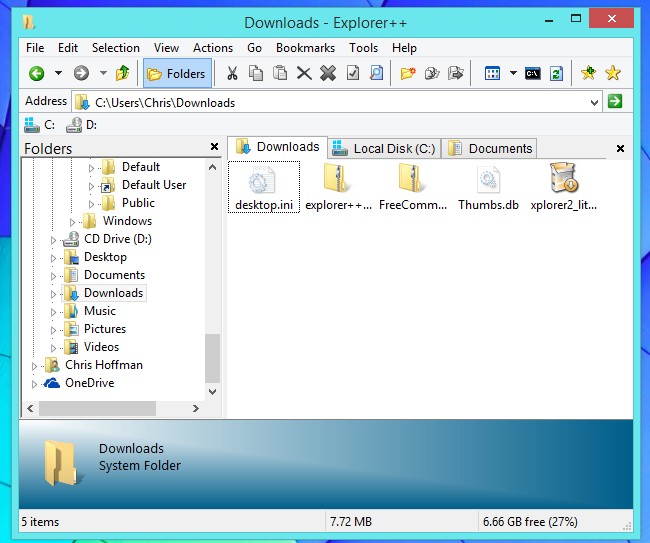Select the explorer++ zip archive
The image size is (650, 543).
click(338, 187)
